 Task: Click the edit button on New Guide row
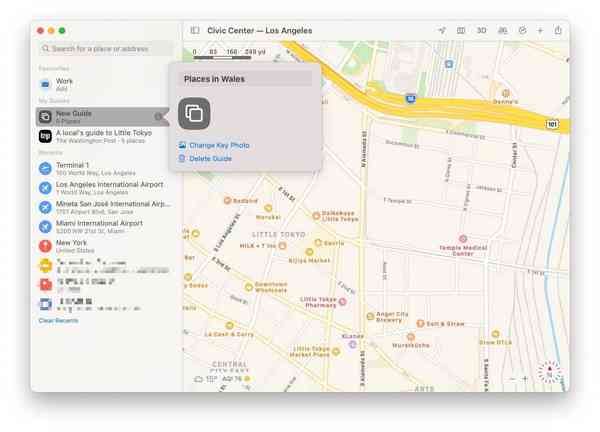pyautogui.click(x=158, y=116)
